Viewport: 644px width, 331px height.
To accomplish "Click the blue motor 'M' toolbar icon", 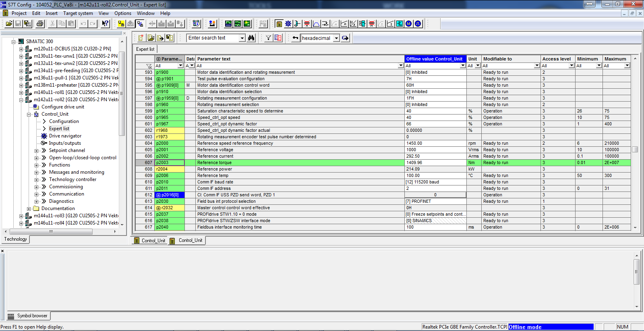I will [x=409, y=24].
